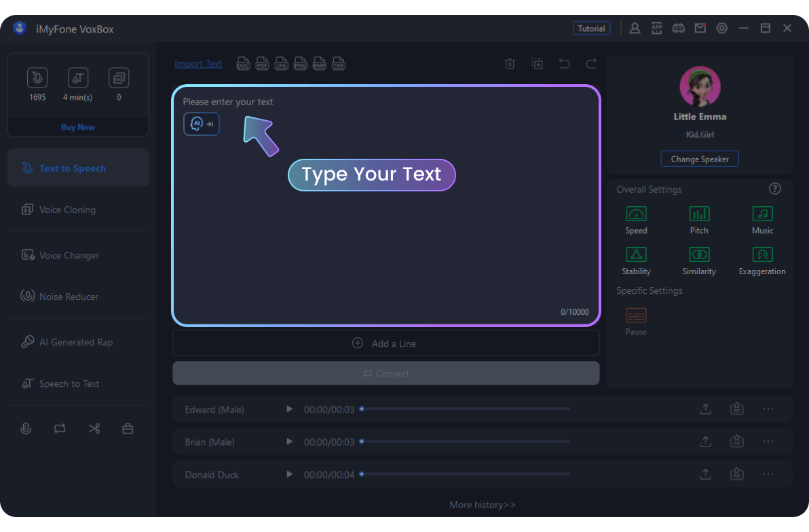The height and width of the screenshot is (532, 809).
Task: Open the Pitch setting
Action: pos(699,214)
